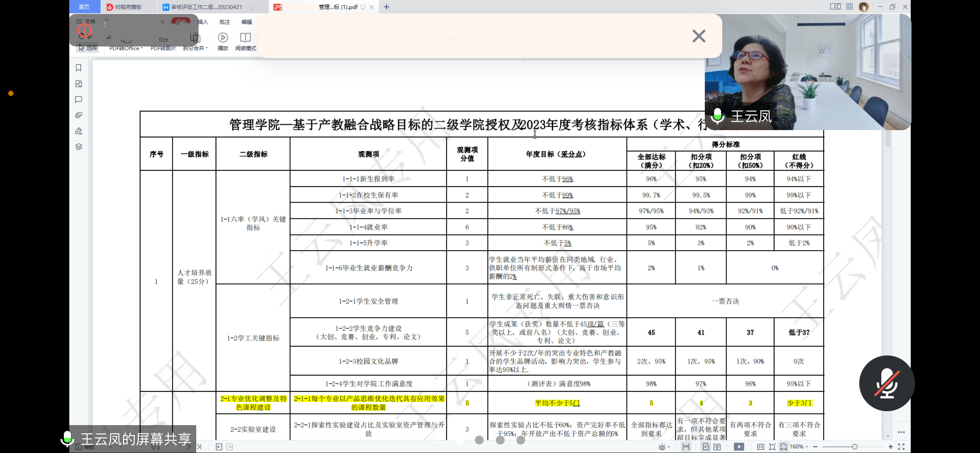Image resolution: width=980 pixels, height=453 pixels.
Task: Open the comments panel in sidebar
Action: [79, 100]
